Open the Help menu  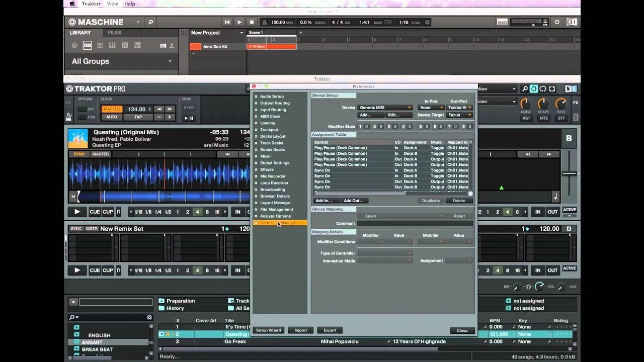pos(130,4)
